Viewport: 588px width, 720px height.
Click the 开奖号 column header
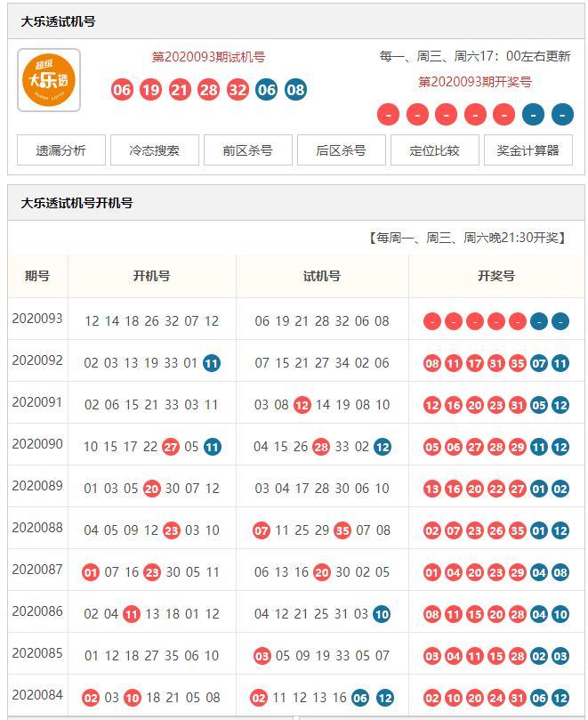tap(496, 276)
